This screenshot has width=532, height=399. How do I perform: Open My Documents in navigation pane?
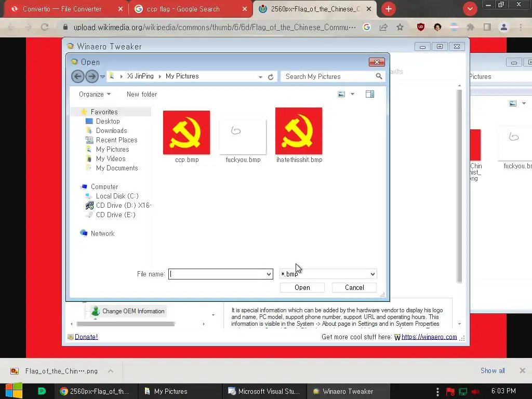117,168
